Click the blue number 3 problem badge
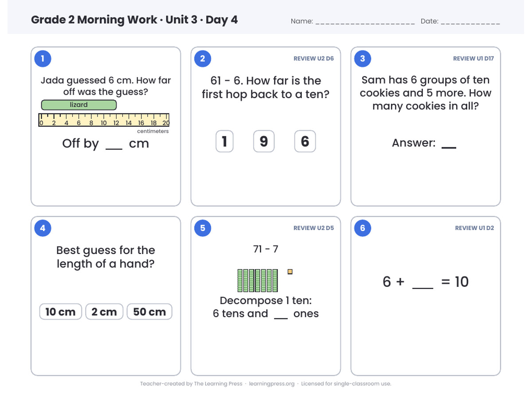This screenshot has width=532, height=399. tap(363, 59)
